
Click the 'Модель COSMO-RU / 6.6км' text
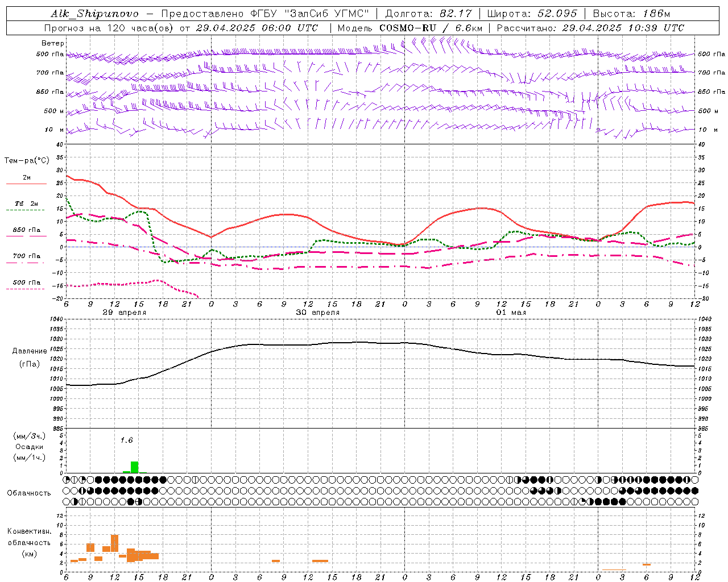click(x=410, y=28)
